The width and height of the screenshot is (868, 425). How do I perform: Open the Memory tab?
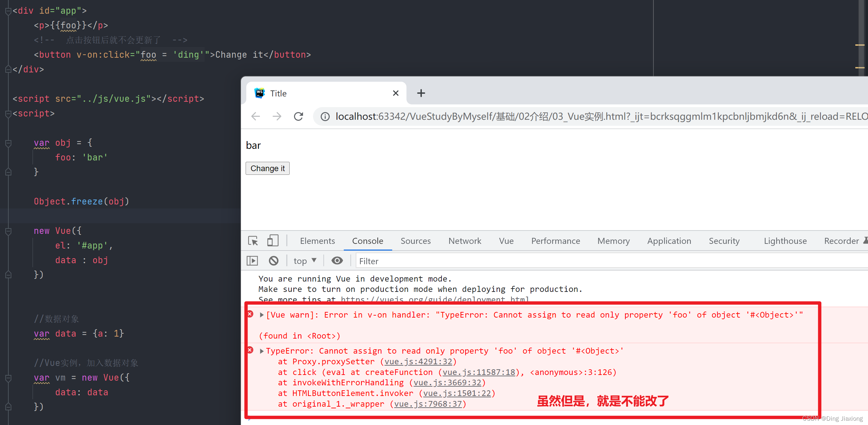pos(613,241)
